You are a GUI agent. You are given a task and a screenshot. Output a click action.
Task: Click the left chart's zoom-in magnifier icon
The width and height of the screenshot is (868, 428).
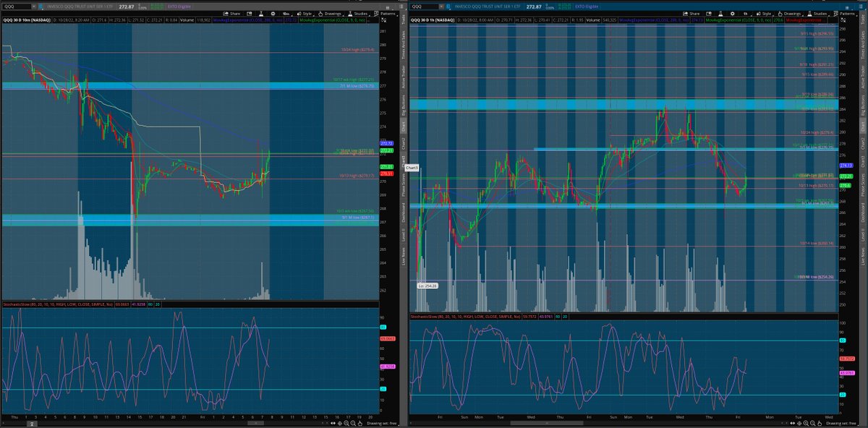pyautogui.click(x=346, y=424)
